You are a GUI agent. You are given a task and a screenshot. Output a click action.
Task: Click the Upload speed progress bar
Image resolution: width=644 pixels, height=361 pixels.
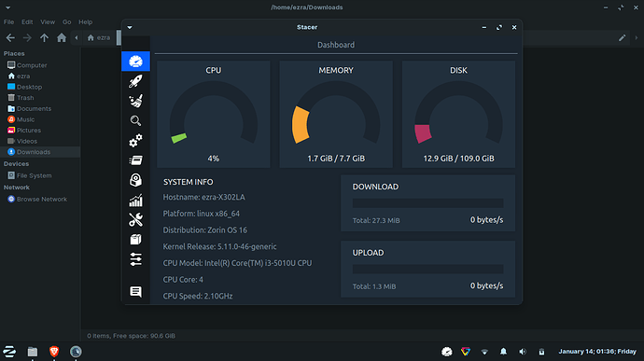(x=427, y=269)
